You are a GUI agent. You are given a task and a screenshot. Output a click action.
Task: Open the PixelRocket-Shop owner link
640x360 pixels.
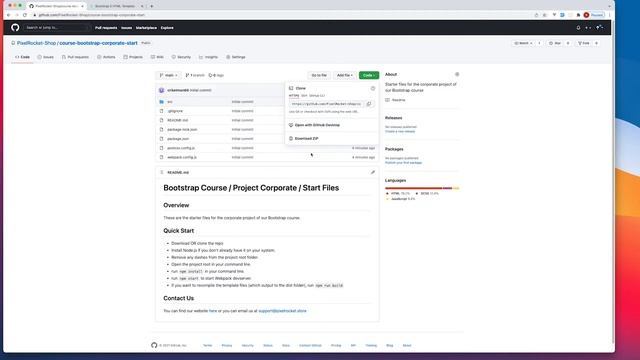(x=36, y=43)
